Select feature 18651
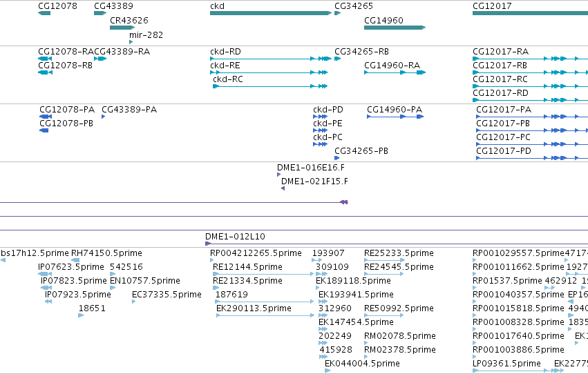Image resolution: width=588 pixels, height=374 pixels. pyautogui.click(x=92, y=309)
